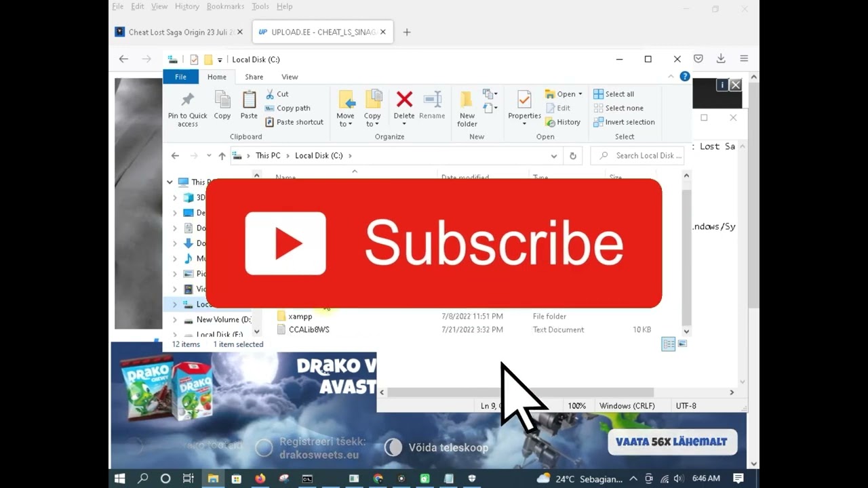868x488 pixels.
Task: Switch to the View ribbon tab
Action: (x=290, y=77)
